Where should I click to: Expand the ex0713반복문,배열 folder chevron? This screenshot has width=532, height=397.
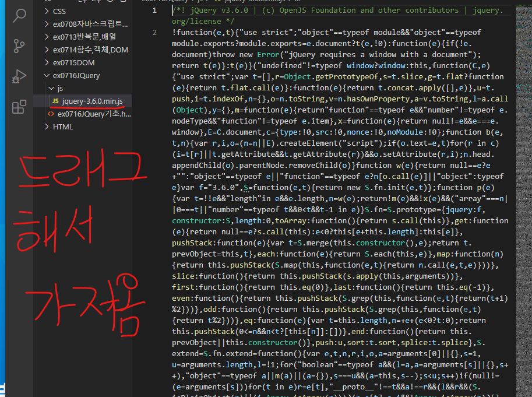click(47, 37)
